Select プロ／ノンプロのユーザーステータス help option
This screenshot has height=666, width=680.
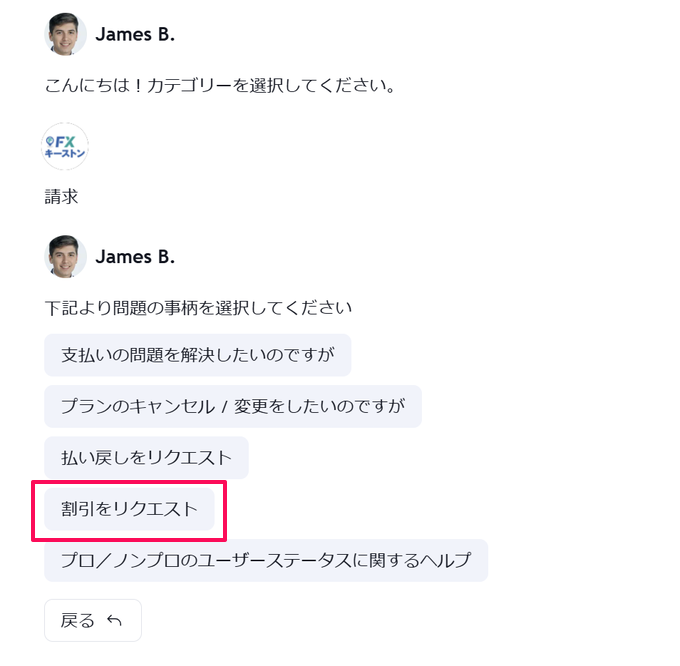tap(265, 560)
